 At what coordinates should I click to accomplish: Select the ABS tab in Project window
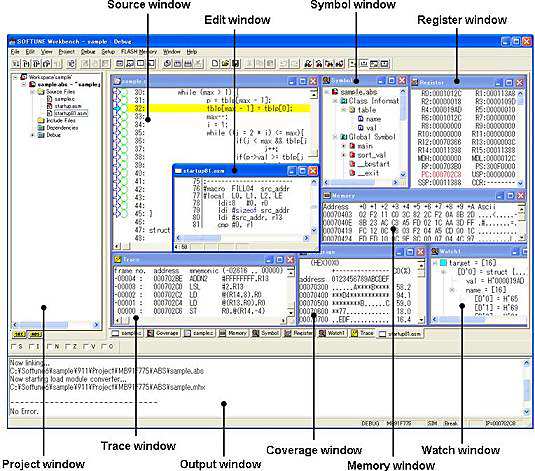(x=35, y=334)
